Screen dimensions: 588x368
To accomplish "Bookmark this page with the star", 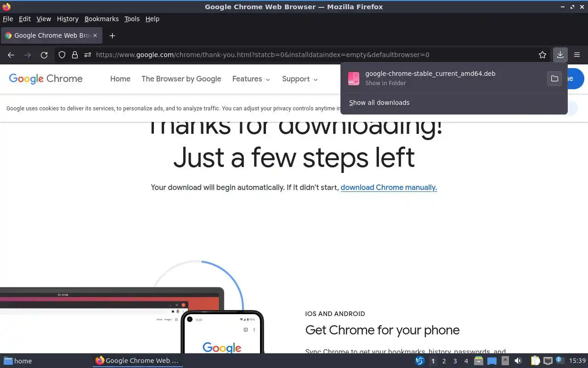I will 543,55.
